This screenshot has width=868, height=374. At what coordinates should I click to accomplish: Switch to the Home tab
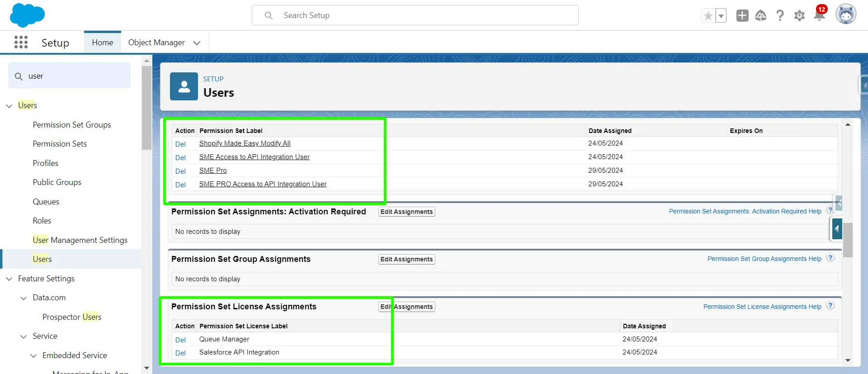click(103, 43)
